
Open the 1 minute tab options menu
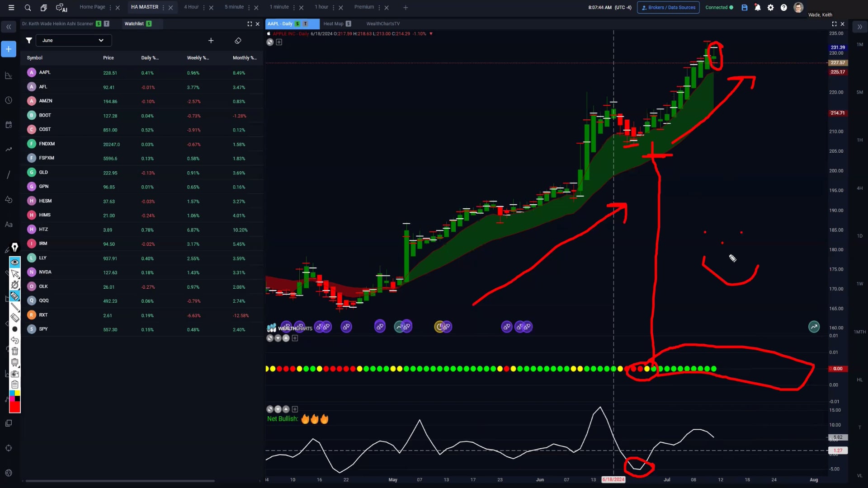click(x=294, y=8)
